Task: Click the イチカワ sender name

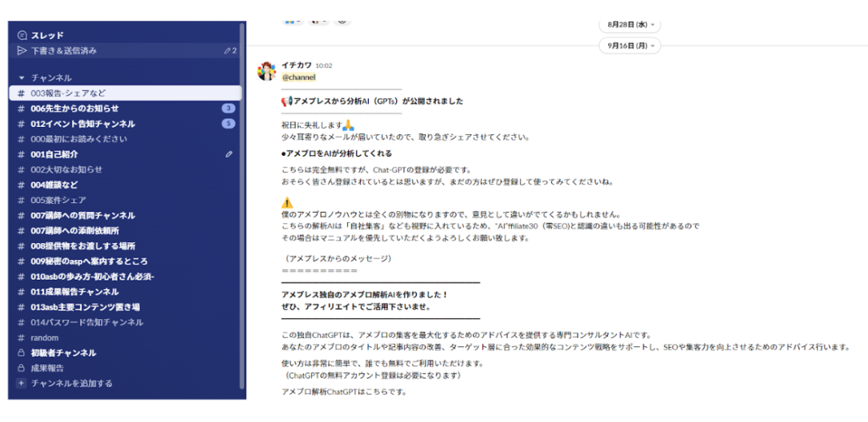Action: click(x=297, y=66)
